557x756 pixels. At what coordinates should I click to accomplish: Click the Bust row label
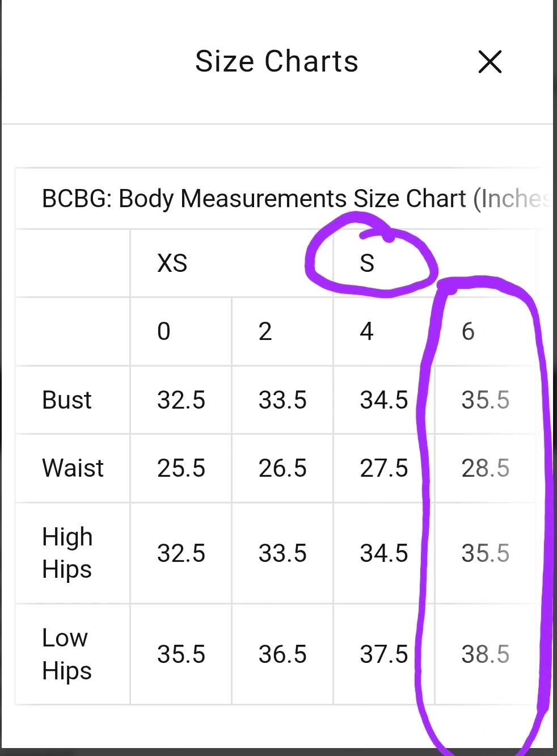67,400
